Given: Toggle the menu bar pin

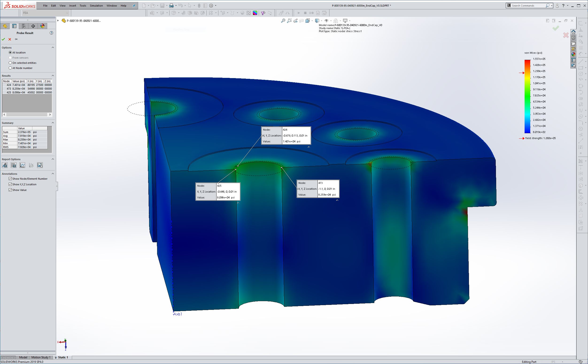Looking at the screenshot, I should click(134, 6).
